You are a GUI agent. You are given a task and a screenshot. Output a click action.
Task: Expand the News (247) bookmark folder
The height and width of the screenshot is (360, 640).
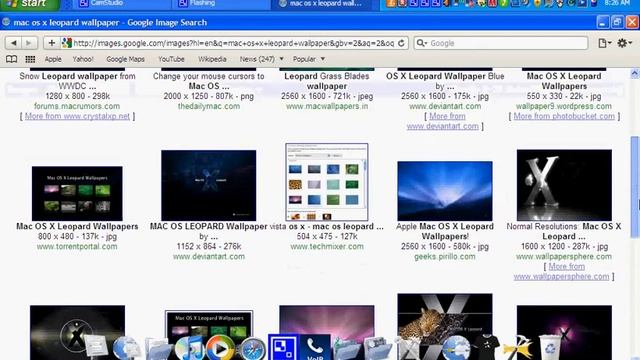(x=261, y=59)
